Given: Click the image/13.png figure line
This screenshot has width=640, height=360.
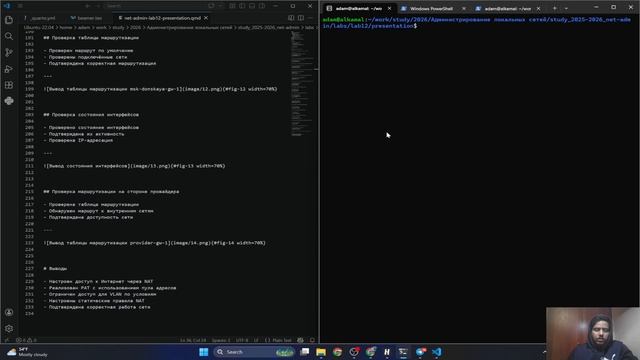Looking at the screenshot, I should coord(134,166).
